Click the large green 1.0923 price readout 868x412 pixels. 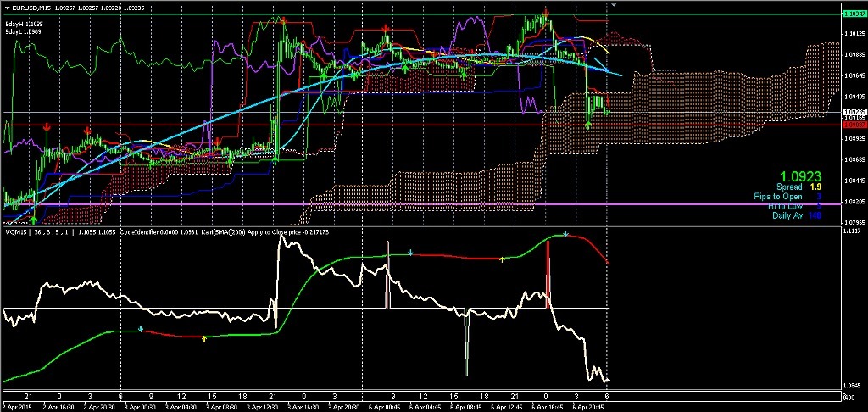(800, 177)
